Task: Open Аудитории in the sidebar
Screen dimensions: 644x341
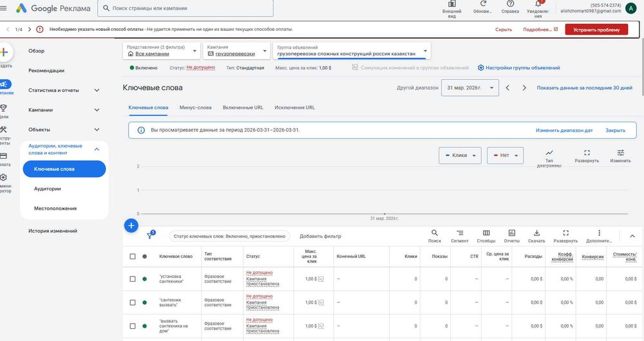Action: [x=47, y=189]
